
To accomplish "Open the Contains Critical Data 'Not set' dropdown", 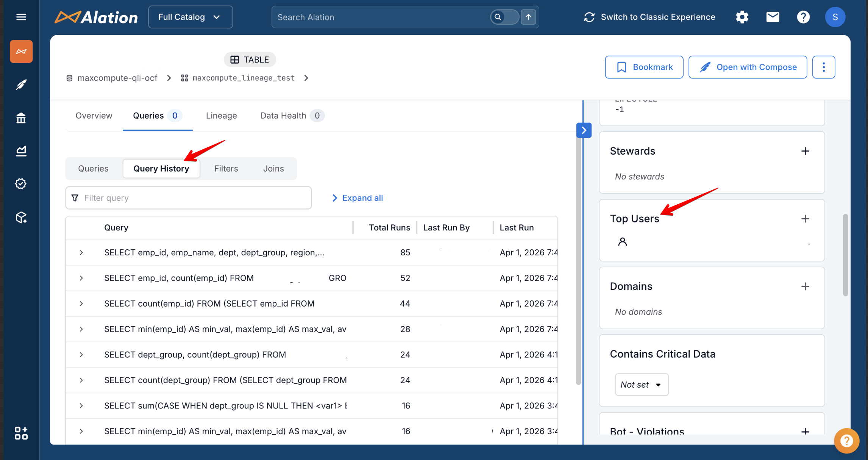I will 642,385.
